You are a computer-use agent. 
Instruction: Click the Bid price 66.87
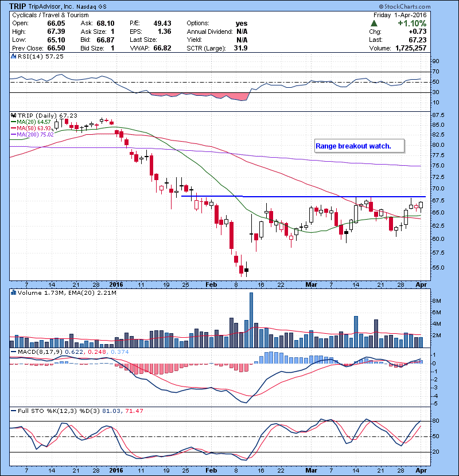(x=106, y=40)
